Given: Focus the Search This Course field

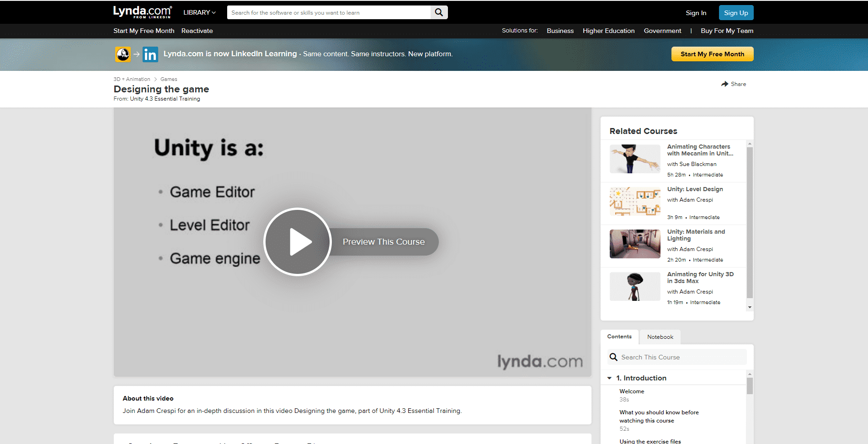Looking at the screenshot, I should click(676, 357).
